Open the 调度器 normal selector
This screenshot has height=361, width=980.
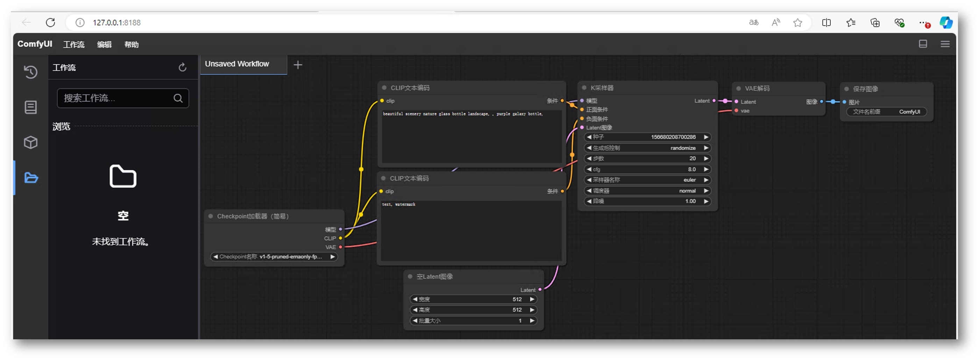[x=647, y=191]
